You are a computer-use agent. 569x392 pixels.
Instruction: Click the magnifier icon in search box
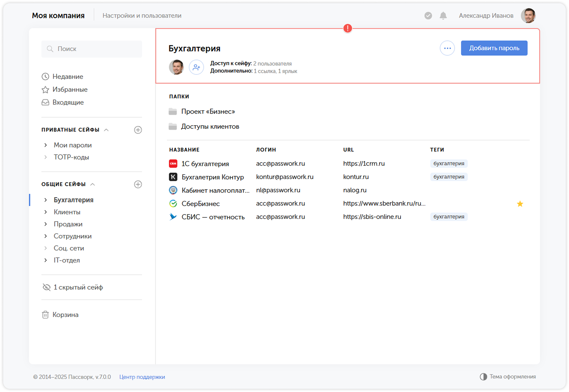coord(50,49)
